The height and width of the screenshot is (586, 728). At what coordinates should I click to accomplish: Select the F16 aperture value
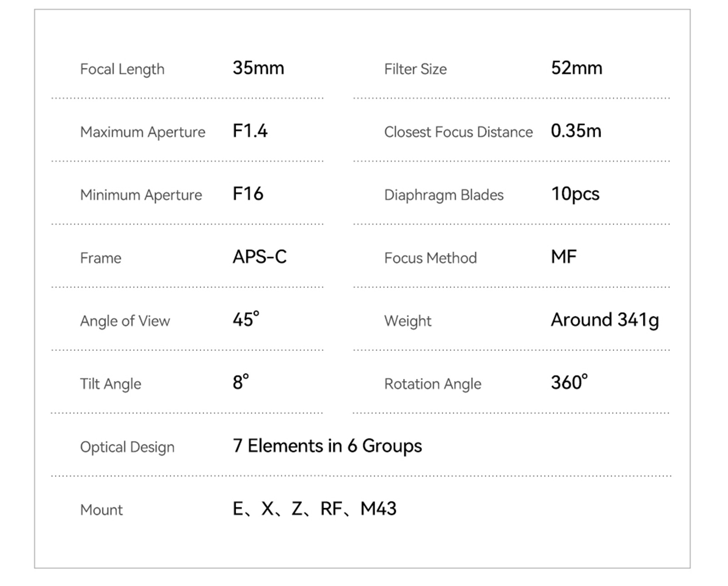tap(248, 194)
